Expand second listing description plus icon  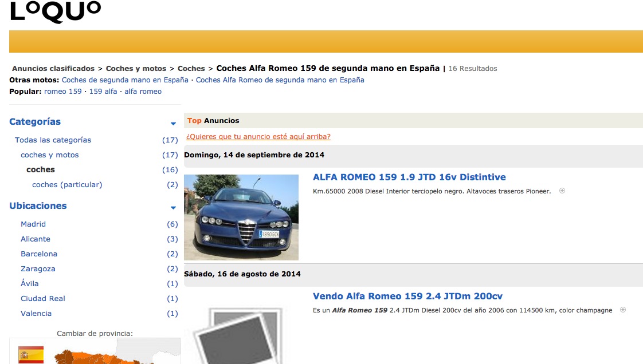623,310
